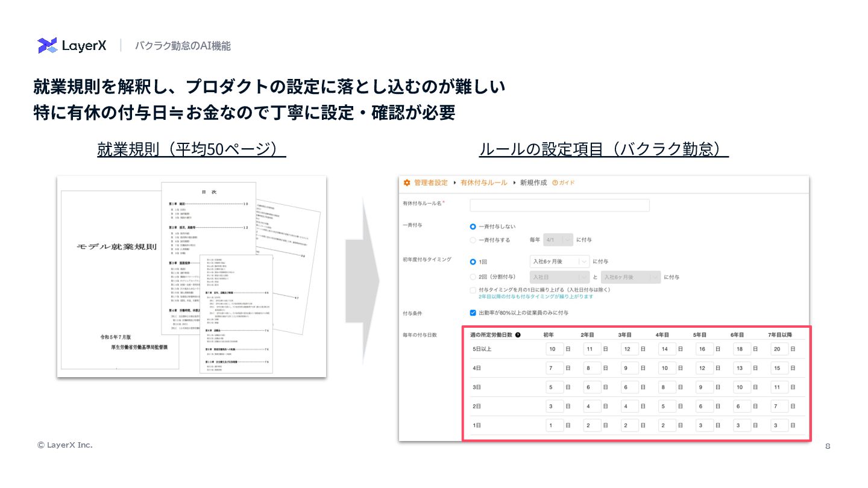Edit 4日 row 2年目 days field

(592, 368)
